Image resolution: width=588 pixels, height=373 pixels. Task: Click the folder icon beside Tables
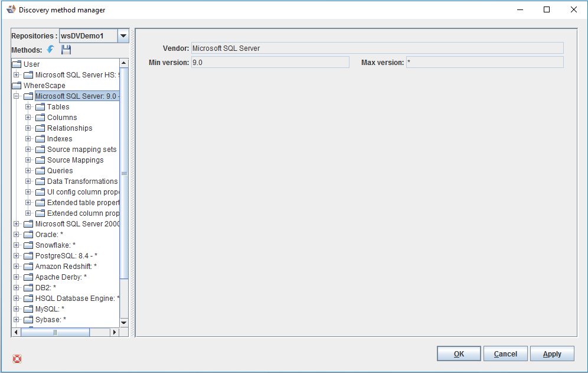coord(40,107)
